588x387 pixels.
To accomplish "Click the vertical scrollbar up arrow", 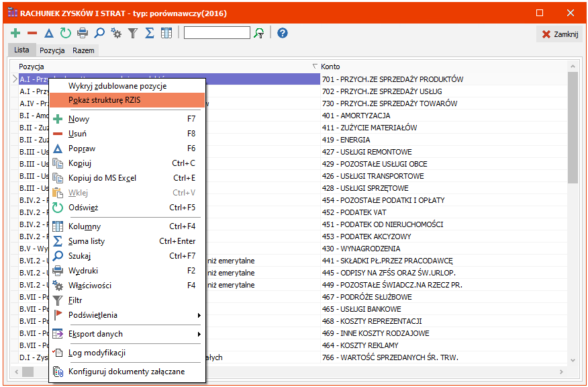I will (573, 67).
